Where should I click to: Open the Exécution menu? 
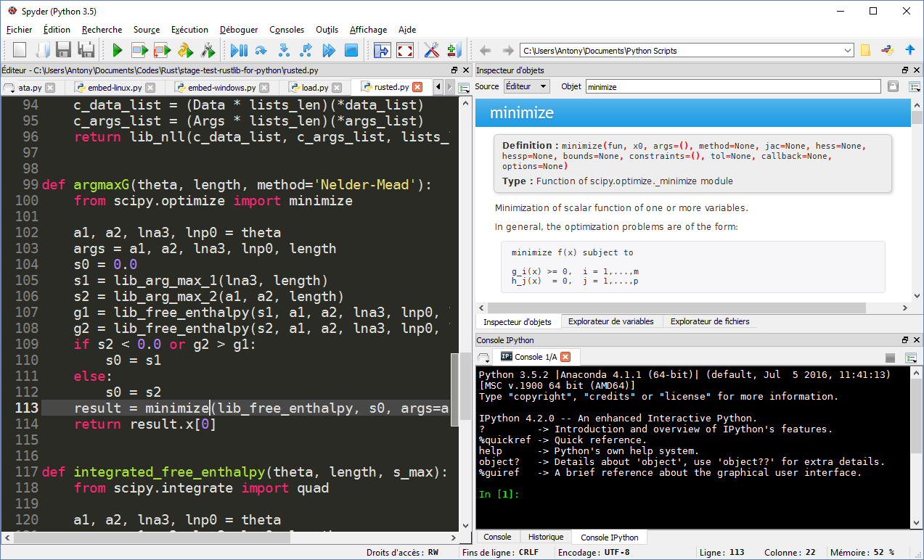click(189, 30)
